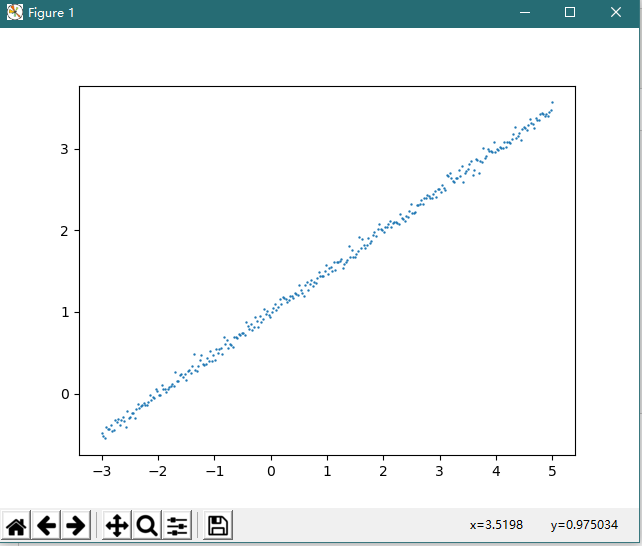Activate the Zoom to rectangle magnifier tool
This screenshot has height=546, width=642.
147,526
